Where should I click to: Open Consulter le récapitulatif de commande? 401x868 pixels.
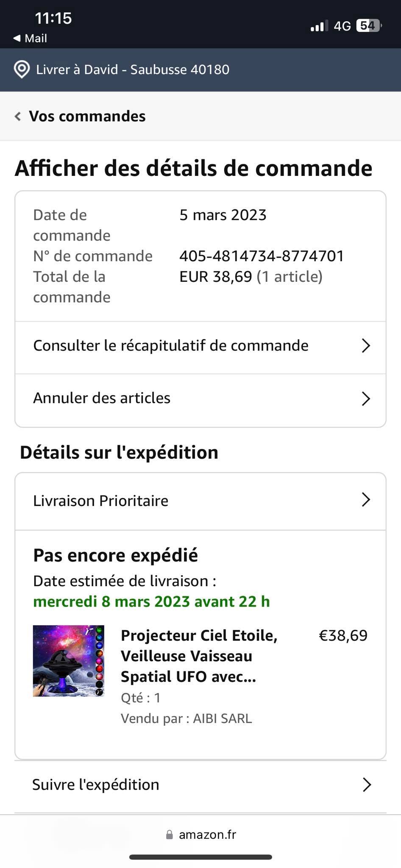(x=170, y=346)
